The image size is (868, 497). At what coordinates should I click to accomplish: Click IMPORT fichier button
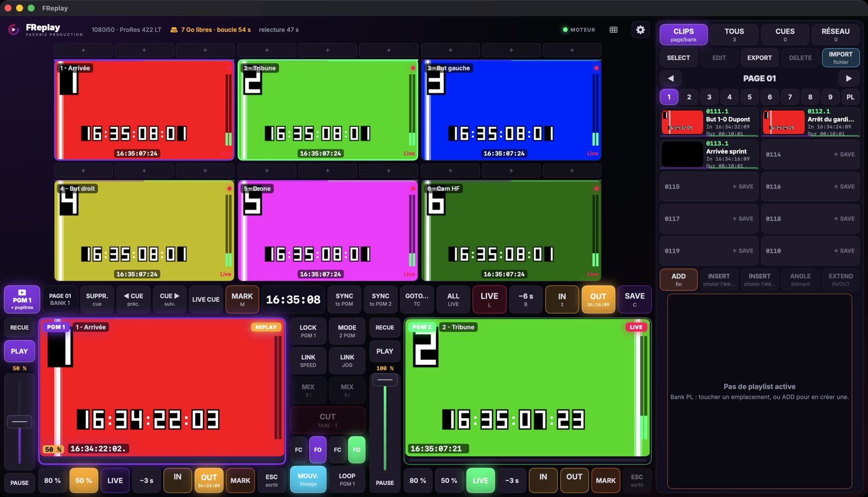(841, 57)
